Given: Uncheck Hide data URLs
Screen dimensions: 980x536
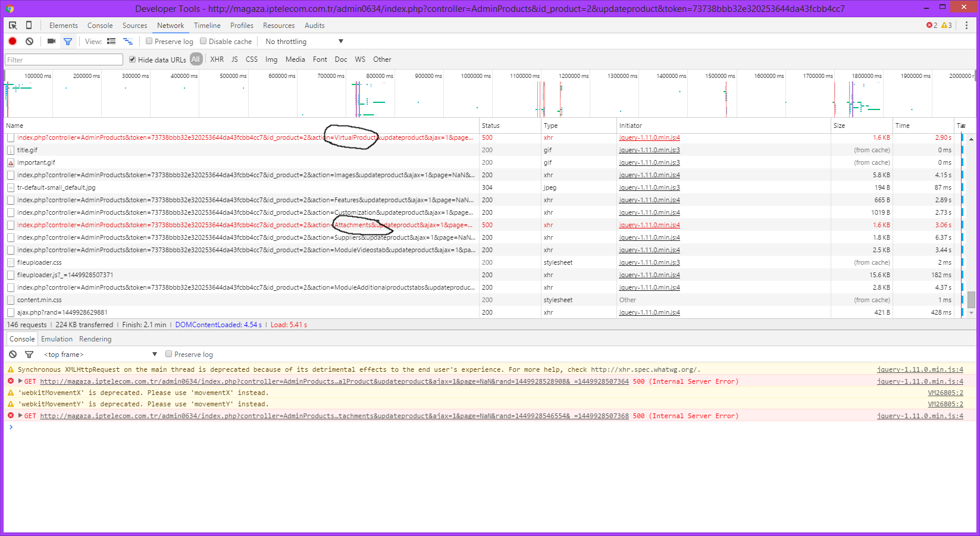Looking at the screenshot, I should click(x=133, y=59).
